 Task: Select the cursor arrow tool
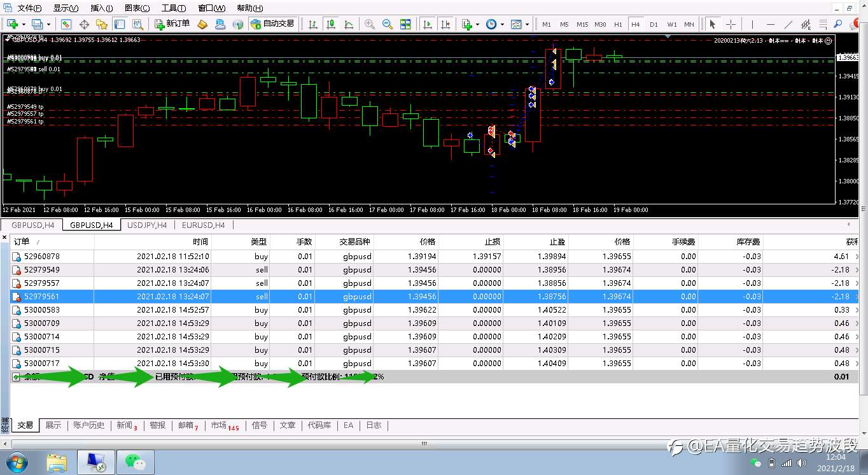pos(712,24)
